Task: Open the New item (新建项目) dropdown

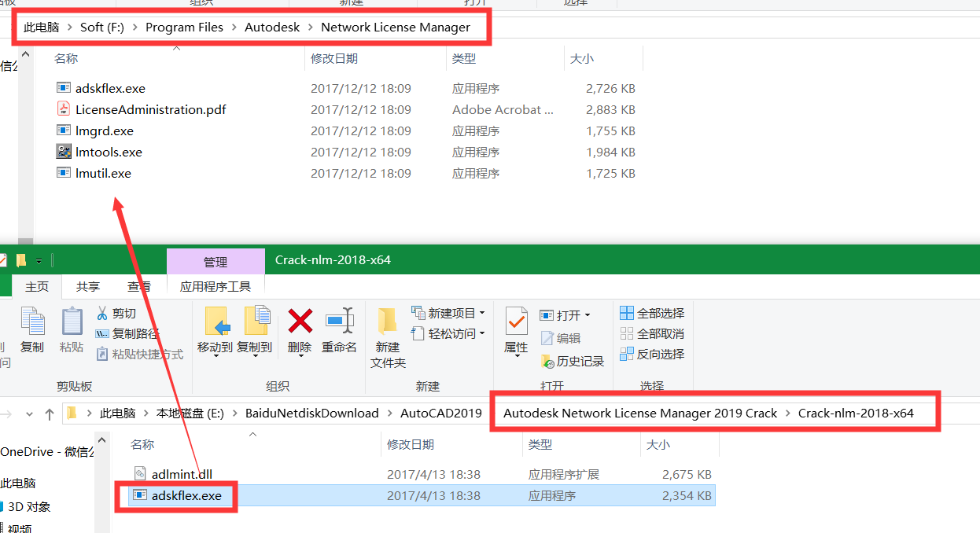Action: click(448, 313)
